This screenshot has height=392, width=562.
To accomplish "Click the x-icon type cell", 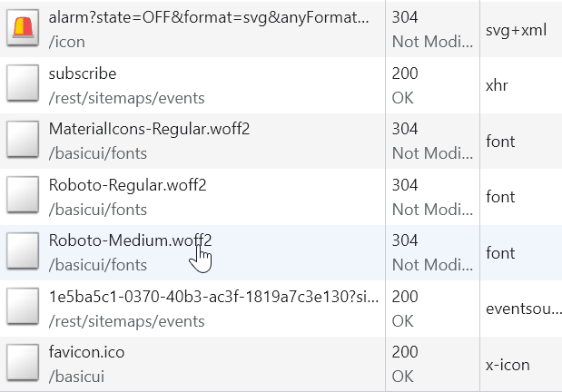I will pyautogui.click(x=508, y=365).
